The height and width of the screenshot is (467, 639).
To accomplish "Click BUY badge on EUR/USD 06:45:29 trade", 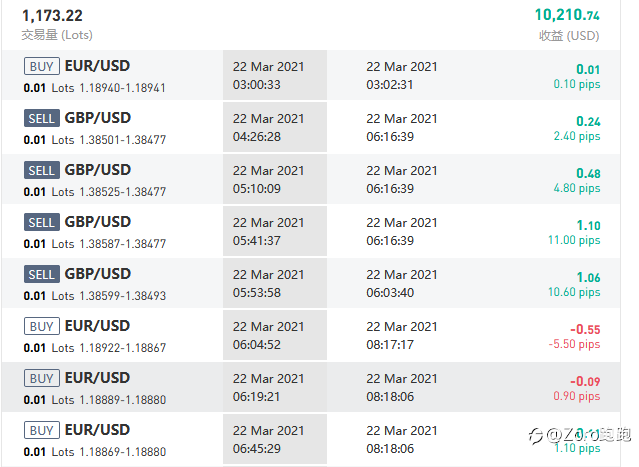I will tap(42, 430).
